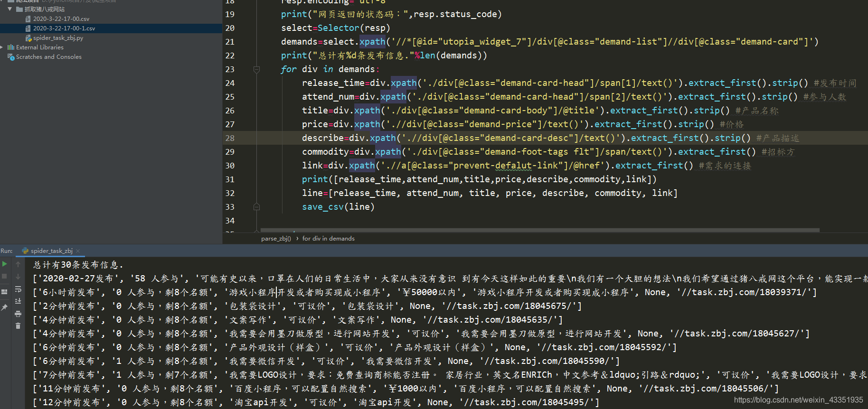
Task: Click parse_zbj() breadcrumb
Action: click(276, 239)
